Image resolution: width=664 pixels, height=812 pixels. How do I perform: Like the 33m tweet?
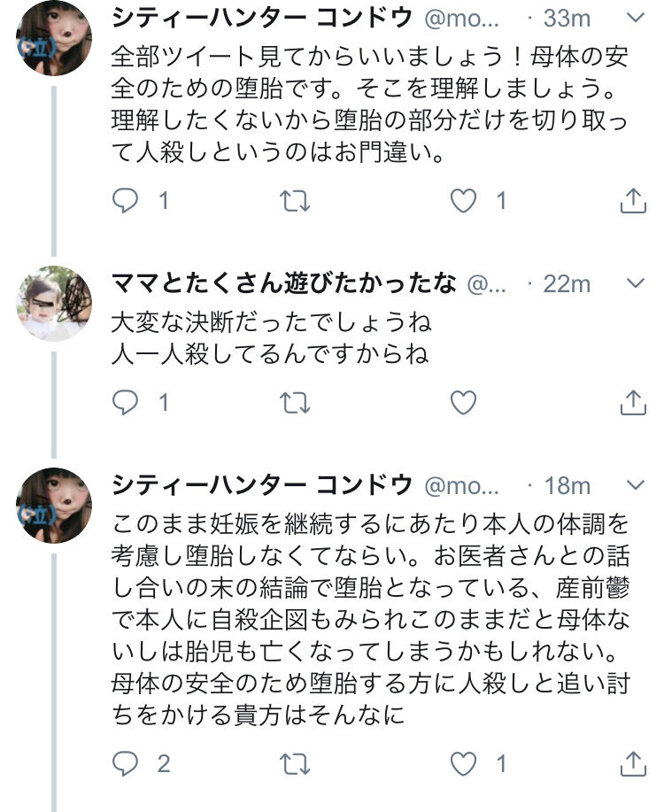[x=464, y=201]
